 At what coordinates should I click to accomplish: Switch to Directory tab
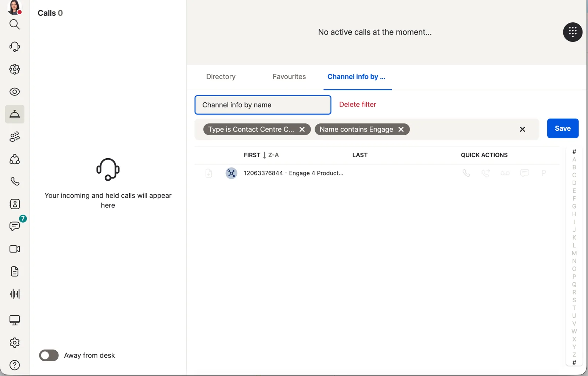coord(221,77)
